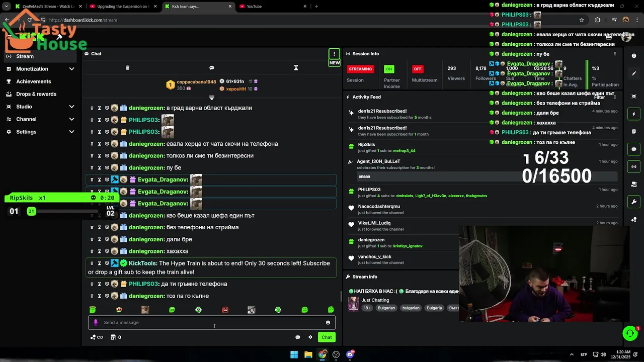The image size is (644, 362).
Task: Timeout PHILIPS03 on 'да ти гръмне телефона' message
Action: pyautogui.click(x=99, y=284)
